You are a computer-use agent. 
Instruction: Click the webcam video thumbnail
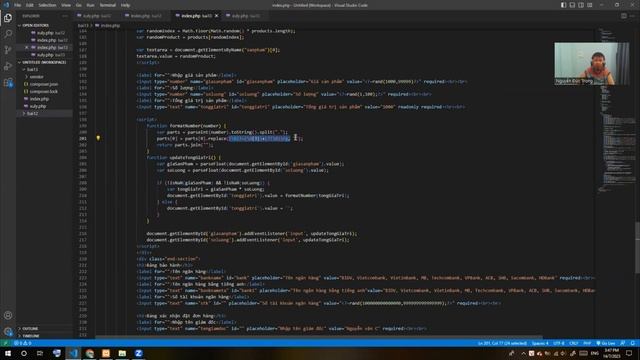[591, 64]
